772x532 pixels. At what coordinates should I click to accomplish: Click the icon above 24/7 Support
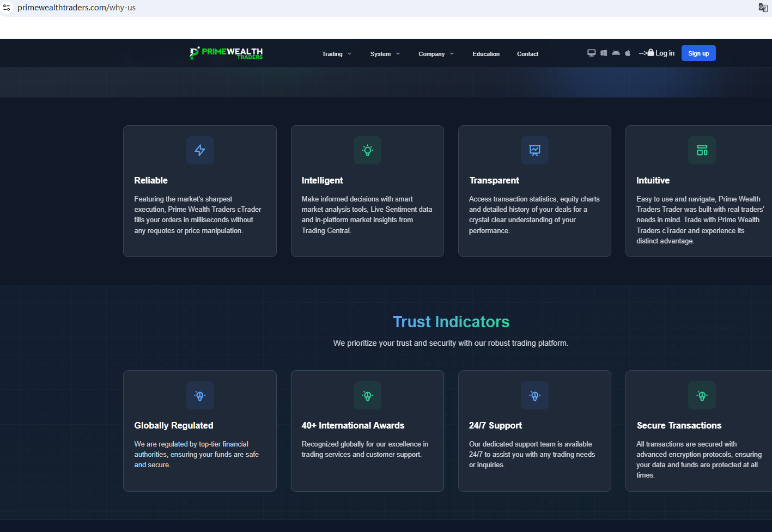point(534,396)
